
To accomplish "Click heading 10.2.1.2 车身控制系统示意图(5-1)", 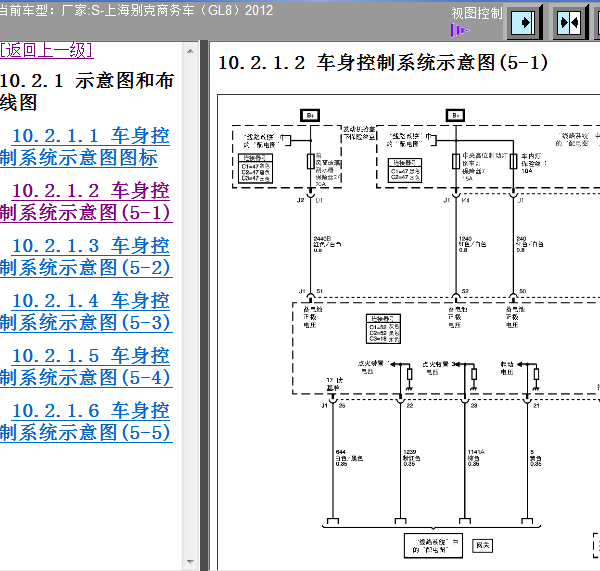I will (x=383, y=63).
